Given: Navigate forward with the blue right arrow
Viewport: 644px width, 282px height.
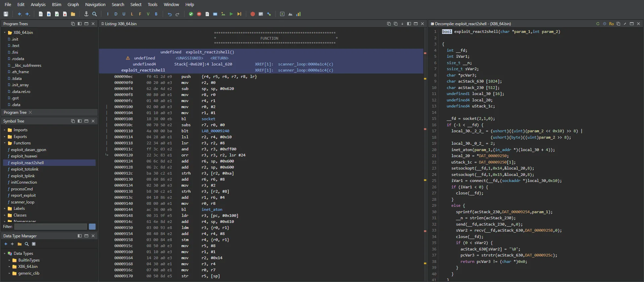Looking at the screenshot, I should pyautogui.click(x=28, y=14).
